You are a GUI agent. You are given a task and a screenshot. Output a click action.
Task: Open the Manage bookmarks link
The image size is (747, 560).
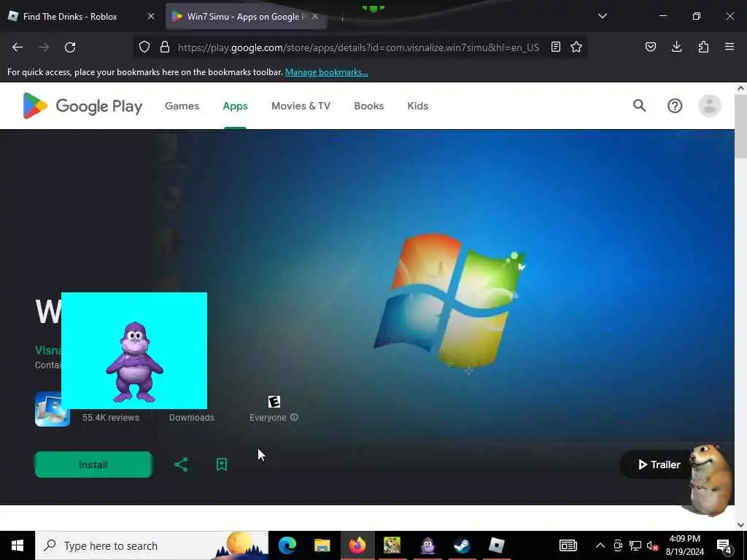click(326, 72)
